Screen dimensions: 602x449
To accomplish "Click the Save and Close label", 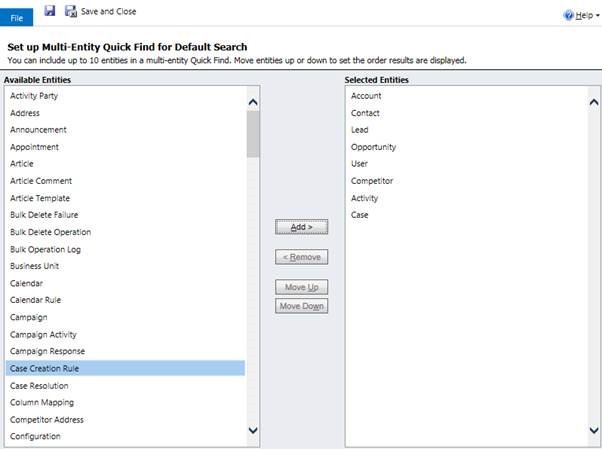I will [108, 11].
